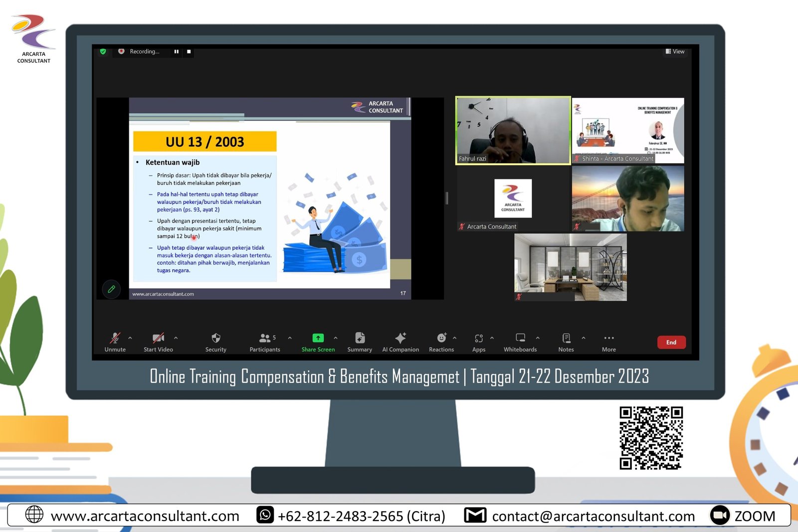Viewport: 798px width, 532px height.
Task: Open Reactions emoji picker
Action: pos(441,339)
